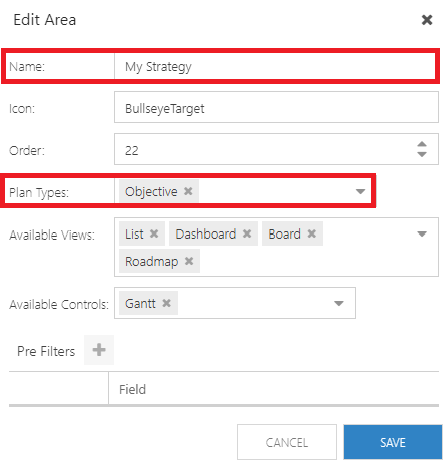Close the Edit Area dialog
448x466 pixels.
click(x=427, y=20)
